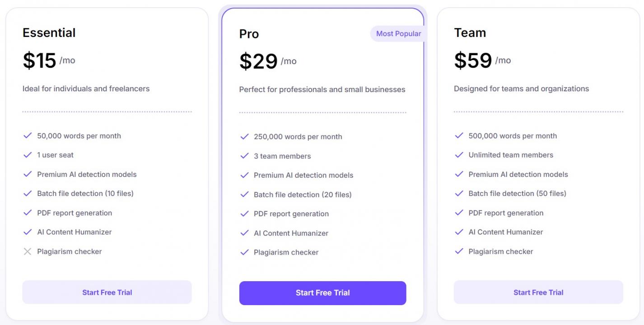Click checkmark beside 500,000 words per month
This screenshot has height=325, width=644.
[x=459, y=135]
